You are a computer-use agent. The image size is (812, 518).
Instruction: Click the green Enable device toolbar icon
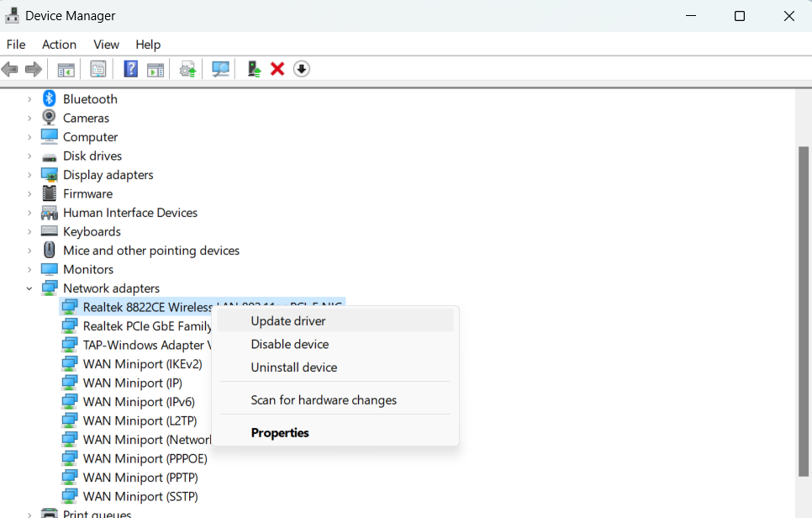[253, 69]
